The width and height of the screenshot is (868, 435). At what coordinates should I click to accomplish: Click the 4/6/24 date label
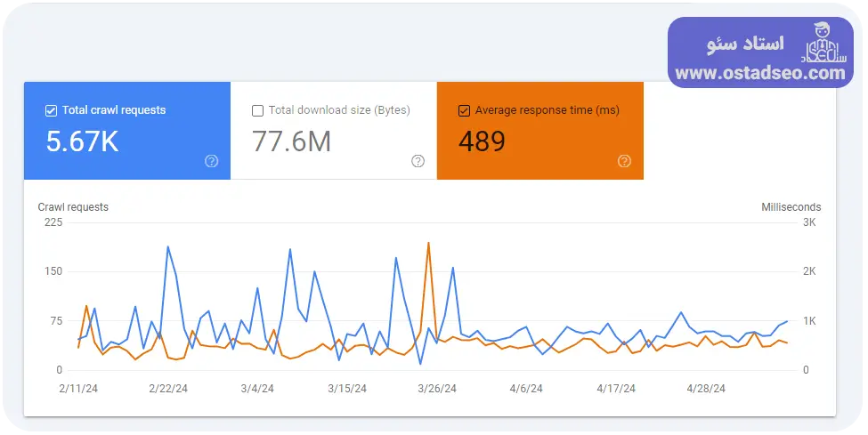pyautogui.click(x=526, y=389)
